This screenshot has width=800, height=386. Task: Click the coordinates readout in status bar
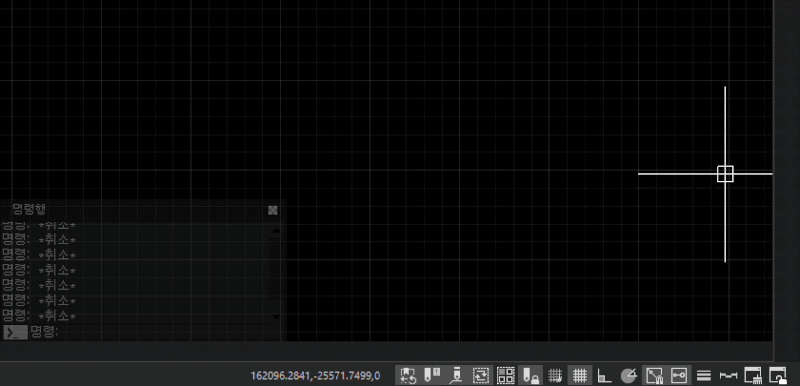click(x=315, y=376)
